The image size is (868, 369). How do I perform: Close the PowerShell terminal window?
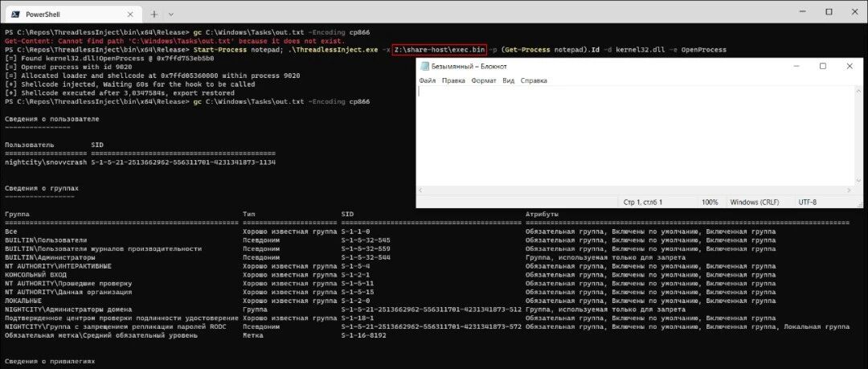tap(854, 11)
